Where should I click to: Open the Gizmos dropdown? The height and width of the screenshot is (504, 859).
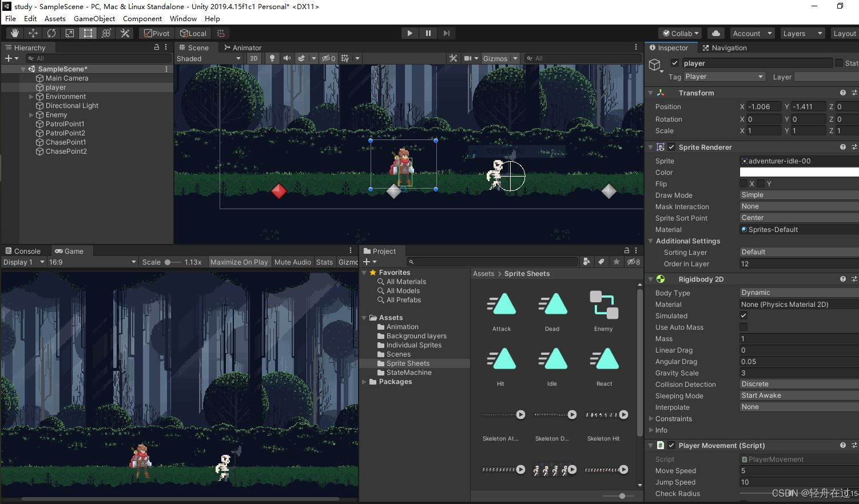500,58
